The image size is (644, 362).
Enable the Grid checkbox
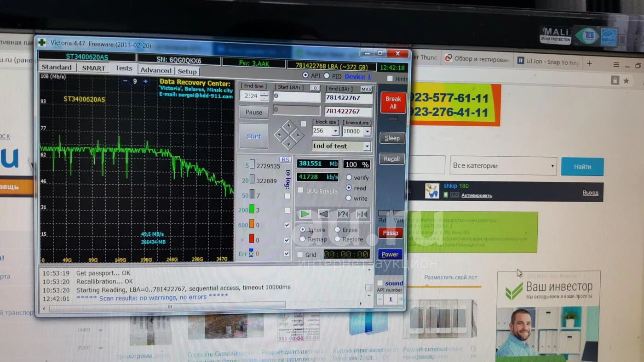[x=300, y=255]
